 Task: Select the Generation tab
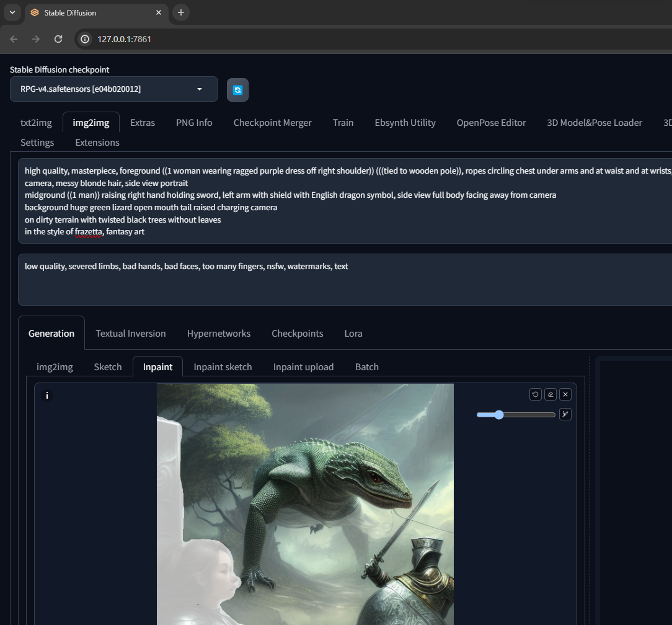pos(51,334)
